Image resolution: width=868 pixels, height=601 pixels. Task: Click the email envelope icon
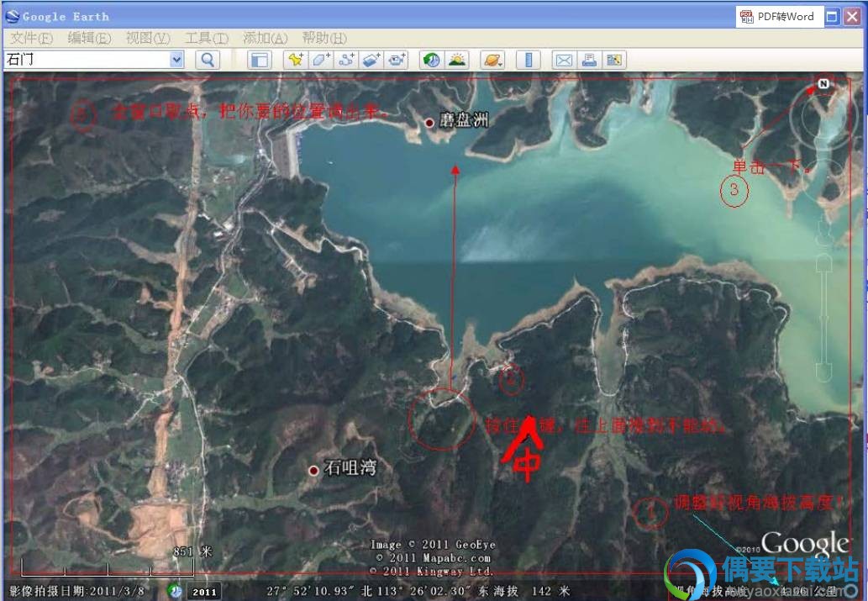[564, 60]
